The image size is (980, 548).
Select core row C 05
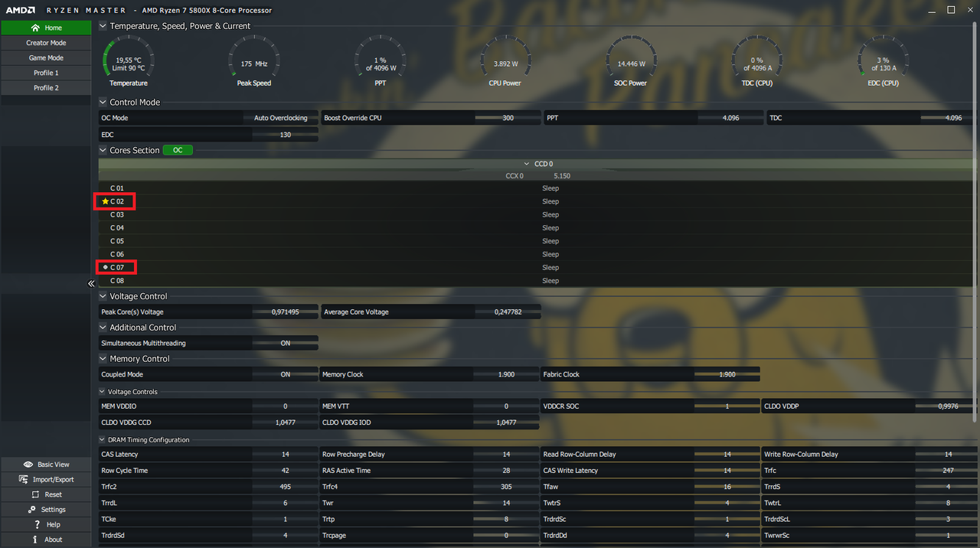(x=539, y=241)
